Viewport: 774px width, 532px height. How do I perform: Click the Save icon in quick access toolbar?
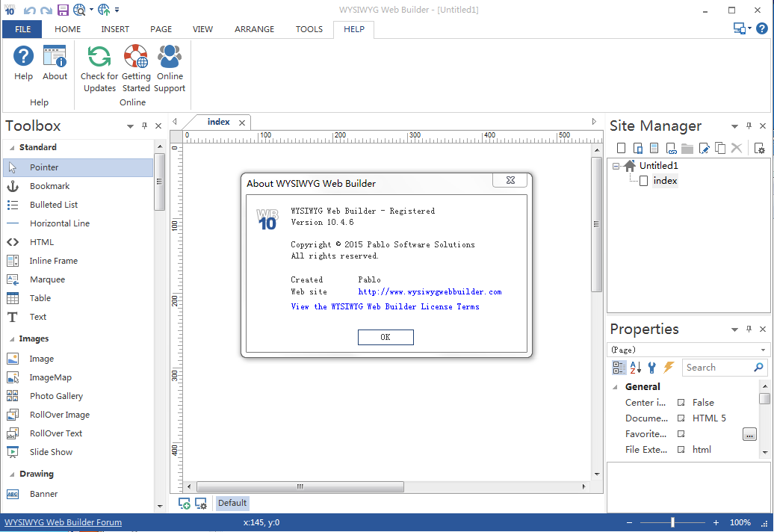click(63, 10)
